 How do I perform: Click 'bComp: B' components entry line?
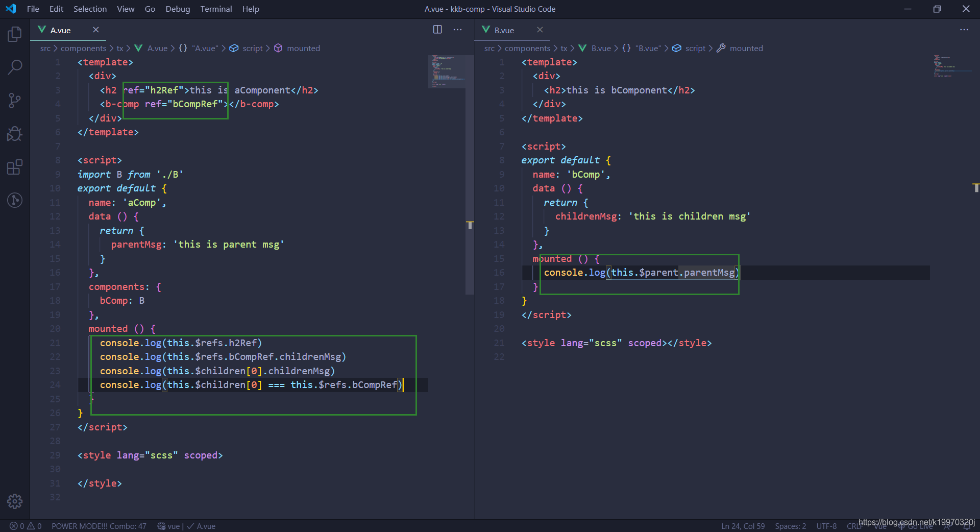tap(122, 301)
